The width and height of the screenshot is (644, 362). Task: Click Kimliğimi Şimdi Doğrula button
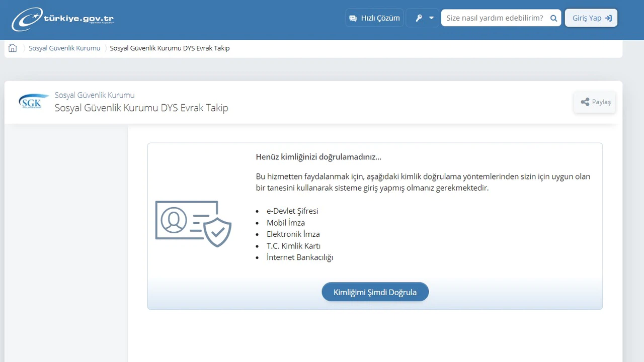point(375,292)
